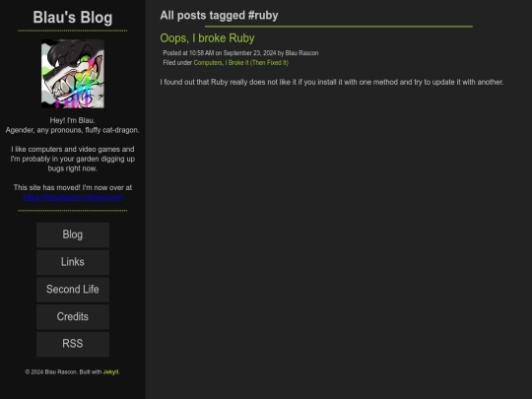The height and width of the screenshot is (399, 532).
Task: View the Credits page
Action: click(x=73, y=316)
